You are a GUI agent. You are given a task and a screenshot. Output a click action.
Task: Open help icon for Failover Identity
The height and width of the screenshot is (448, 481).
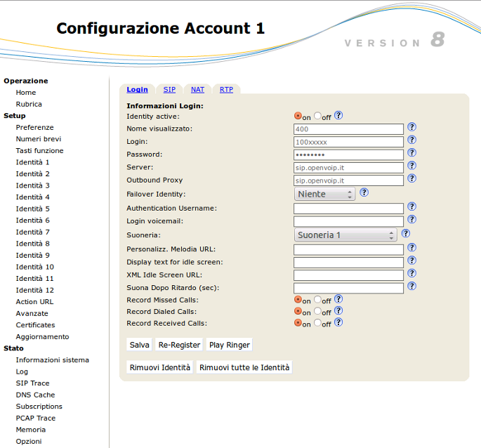364,192
